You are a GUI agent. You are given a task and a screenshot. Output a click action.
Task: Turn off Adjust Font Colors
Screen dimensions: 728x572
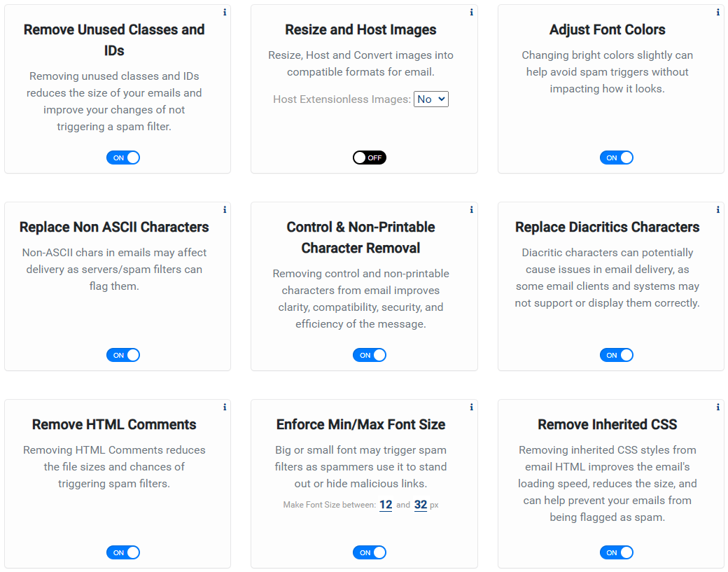[x=617, y=158]
